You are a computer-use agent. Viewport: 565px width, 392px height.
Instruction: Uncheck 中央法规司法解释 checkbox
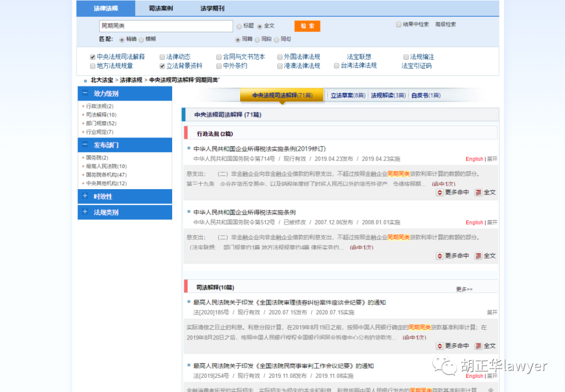pyautogui.click(x=93, y=57)
